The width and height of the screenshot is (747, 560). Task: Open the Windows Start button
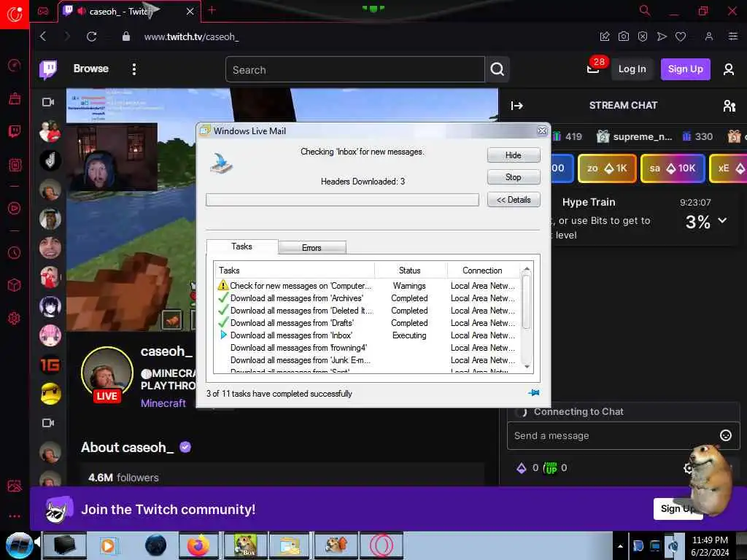point(19,545)
